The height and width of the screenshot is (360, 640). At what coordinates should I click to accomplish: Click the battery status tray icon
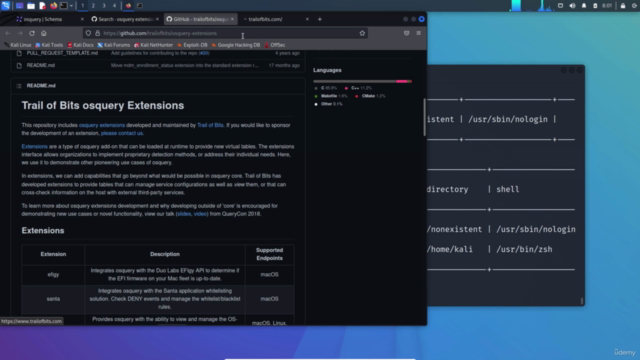[x=595, y=6]
